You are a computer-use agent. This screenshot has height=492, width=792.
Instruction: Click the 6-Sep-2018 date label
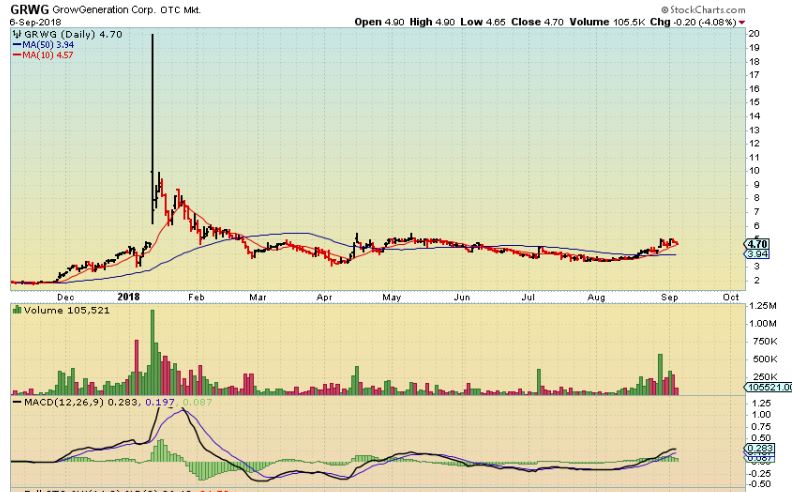35,22
